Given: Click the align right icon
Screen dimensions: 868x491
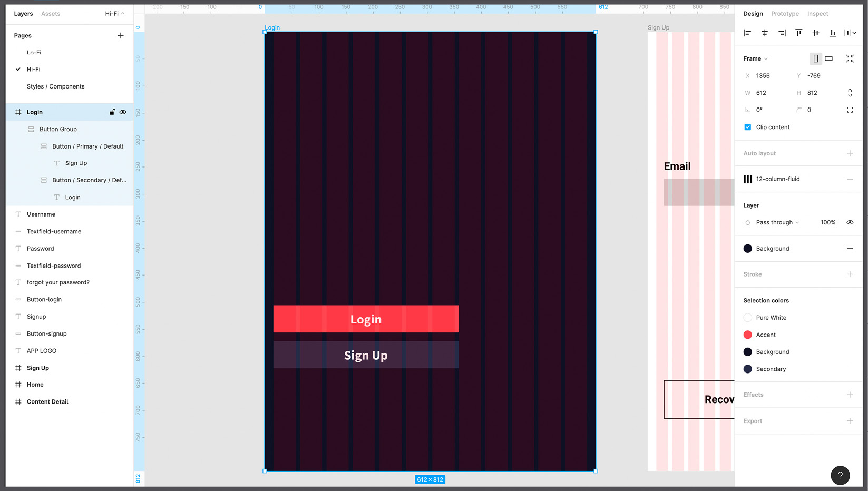Looking at the screenshot, I should tap(782, 33).
